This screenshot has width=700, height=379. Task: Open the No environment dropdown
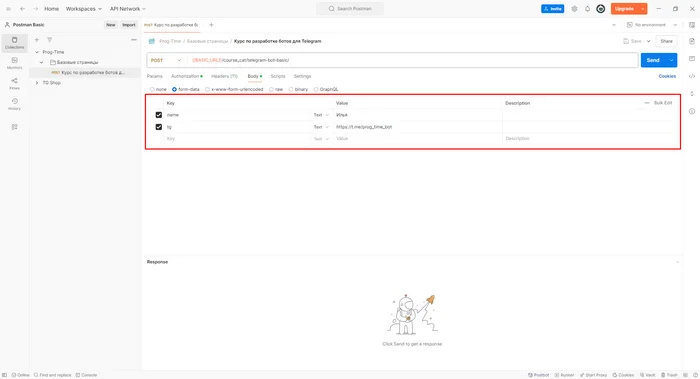point(652,25)
